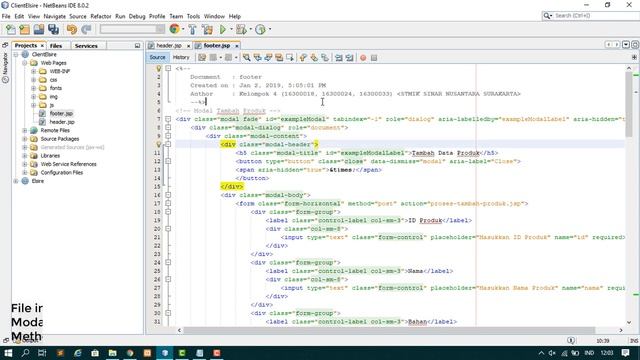Click the Undo toolbar icon
This screenshot has height=360, width=640.
[x=72, y=29]
